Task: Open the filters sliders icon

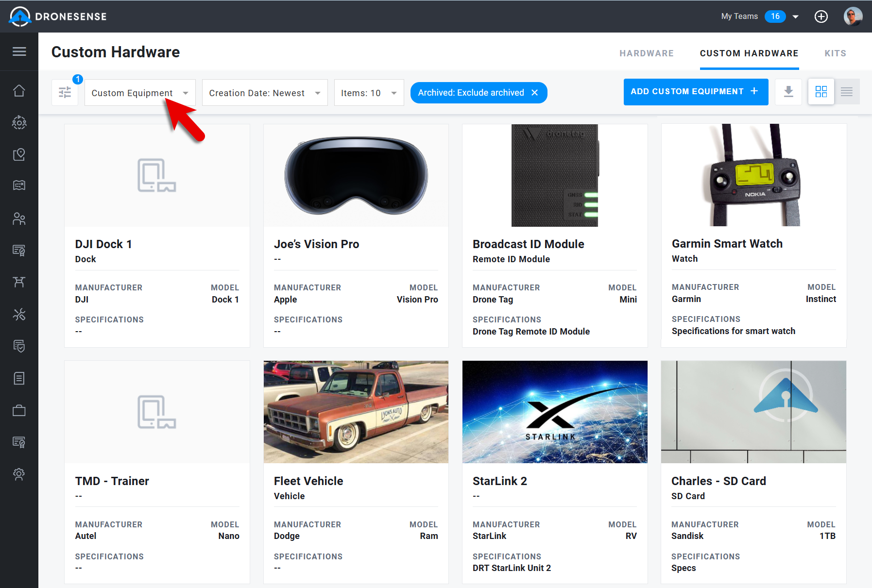Action: pos(65,92)
